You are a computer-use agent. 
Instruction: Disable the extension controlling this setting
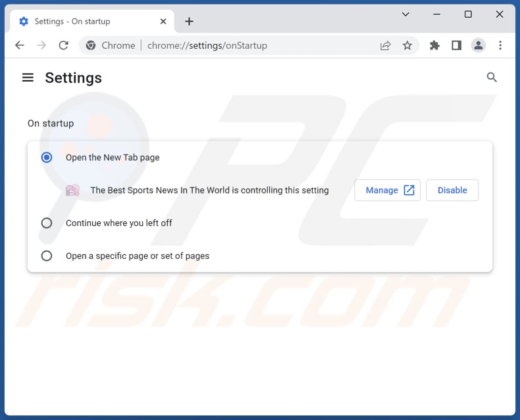click(x=452, y=190)
